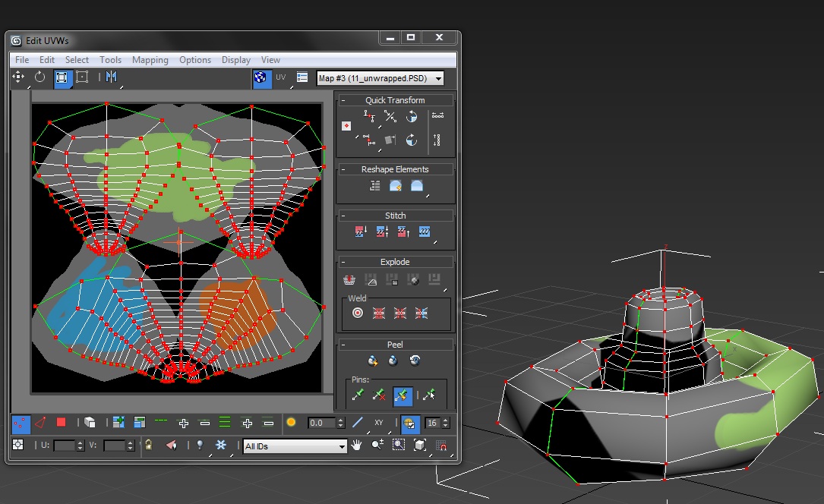Click the Space Horizontally icon
This screenshot has width=824, height=504.
point(437,115)
